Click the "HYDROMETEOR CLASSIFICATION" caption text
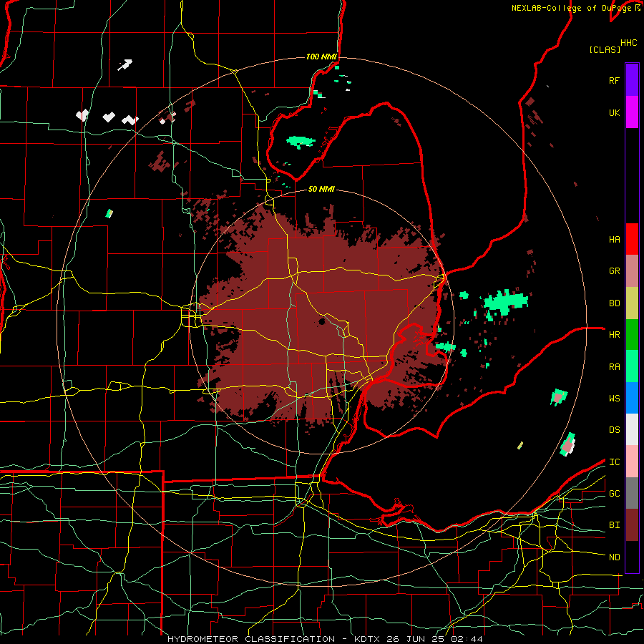The width and height of the screenshot is (644, 644). (251, 639)
